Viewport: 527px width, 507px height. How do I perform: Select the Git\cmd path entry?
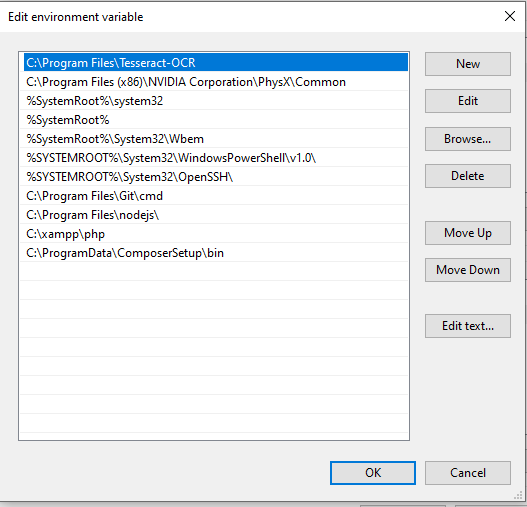(215, 196)
